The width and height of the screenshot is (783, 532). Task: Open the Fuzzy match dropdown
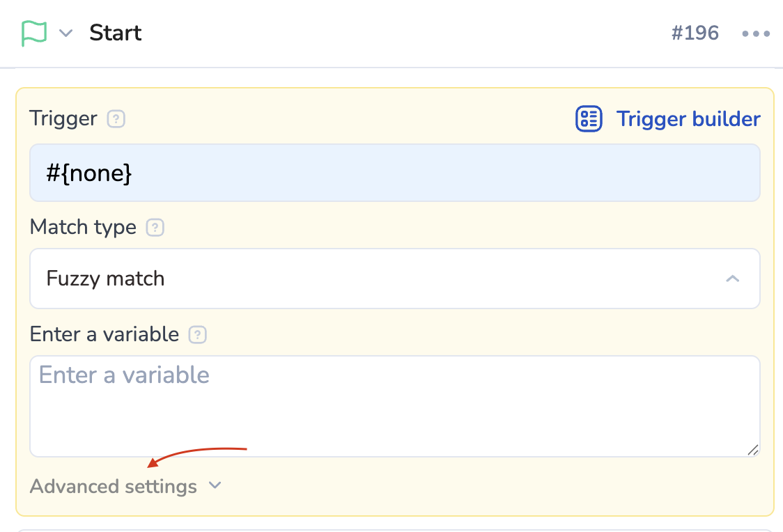point(394,279)
